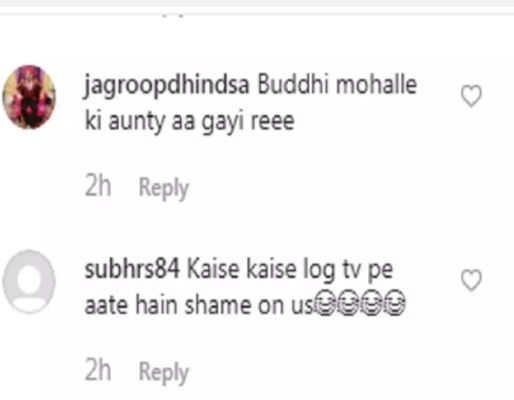Click the 'aate hain shame on us' line

click(199, 305)
